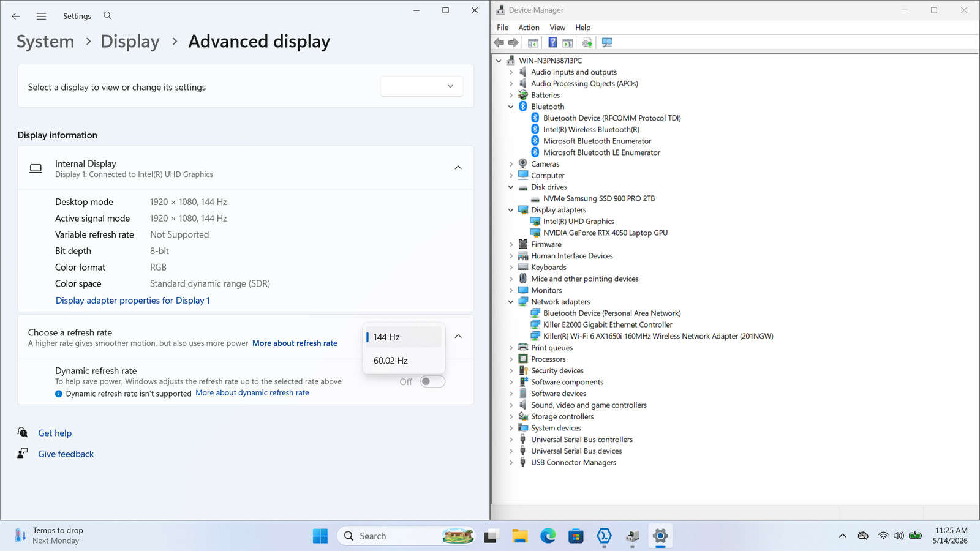This screenshot has height=551, width=980.
Task: Open the Action menu in Device Manager
Action: (529, 28)
